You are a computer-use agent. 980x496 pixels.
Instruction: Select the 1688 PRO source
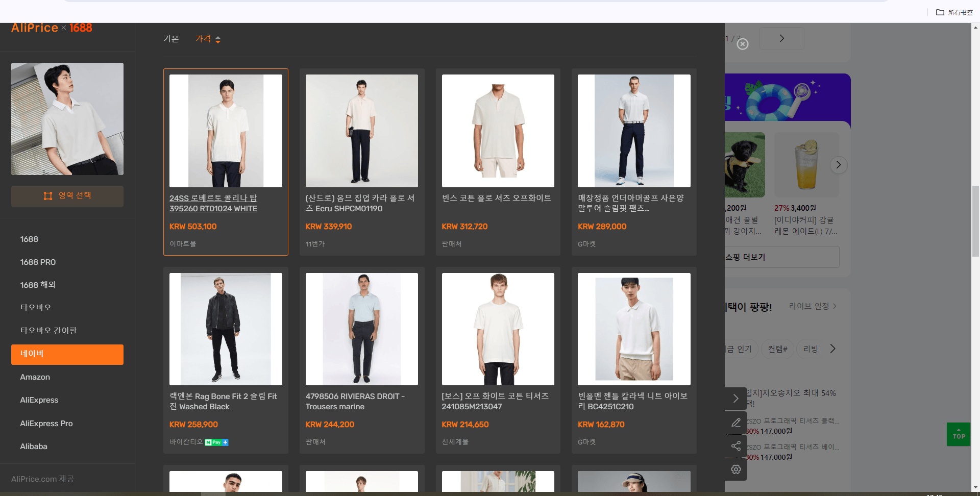click(67, 262)
